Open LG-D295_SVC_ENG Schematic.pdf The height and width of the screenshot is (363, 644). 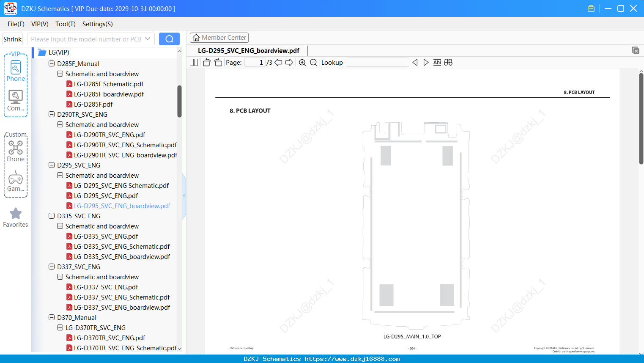click(x=121, y=185)
